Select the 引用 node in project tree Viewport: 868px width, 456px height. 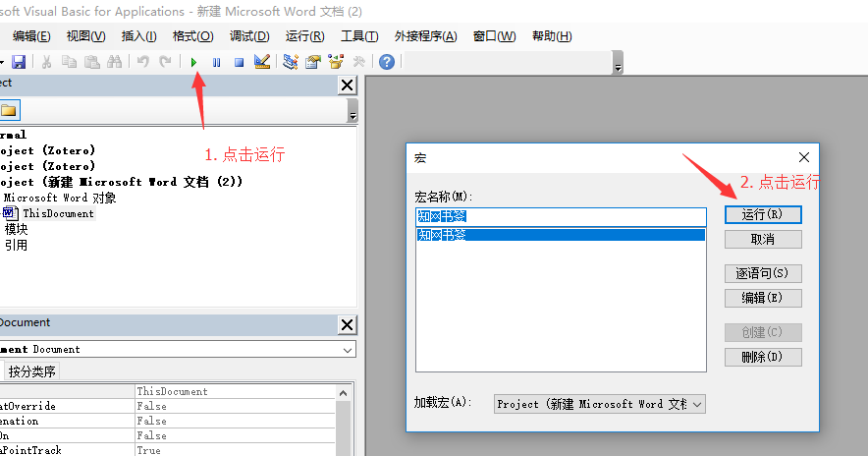tap(16, 245)
